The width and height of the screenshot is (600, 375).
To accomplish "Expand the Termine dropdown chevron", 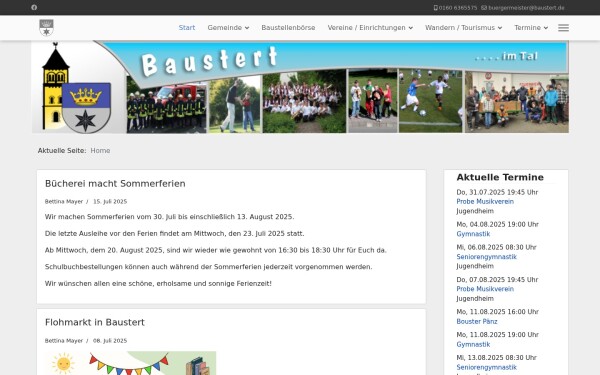I will click(546, 28).
